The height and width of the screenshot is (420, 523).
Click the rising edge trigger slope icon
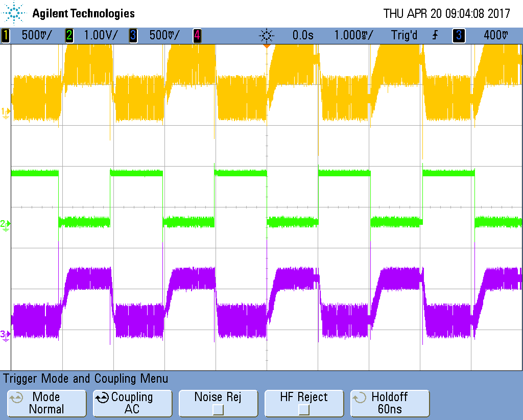tap(435, 35)
